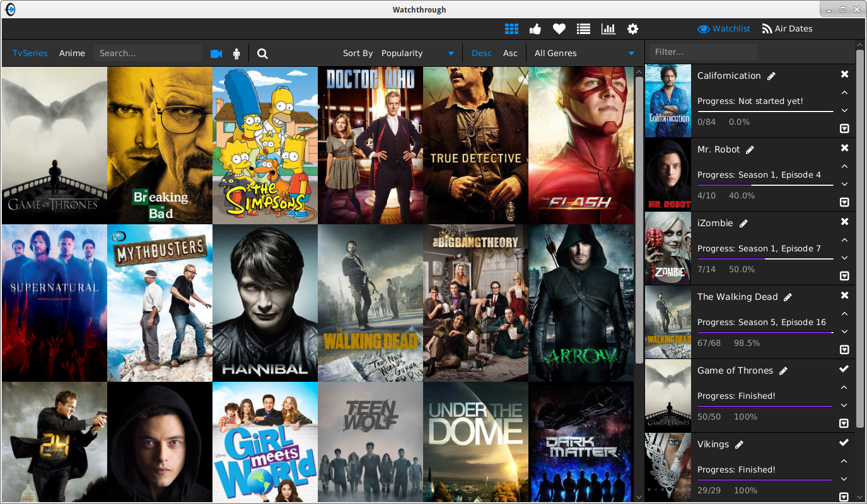
Task: Toggle the person filter icon
Action: [x=237, y=54]
